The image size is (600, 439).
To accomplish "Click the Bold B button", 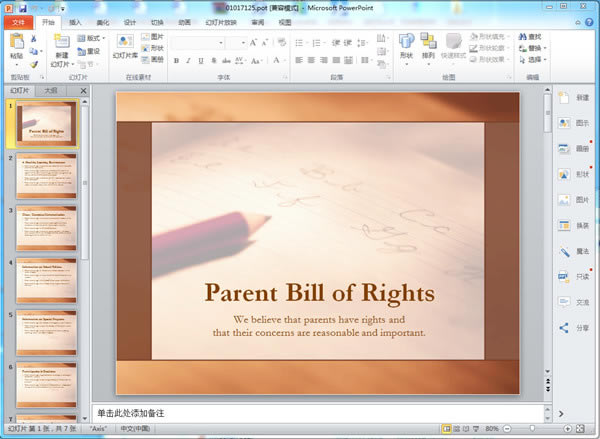I will pos(176,60).
